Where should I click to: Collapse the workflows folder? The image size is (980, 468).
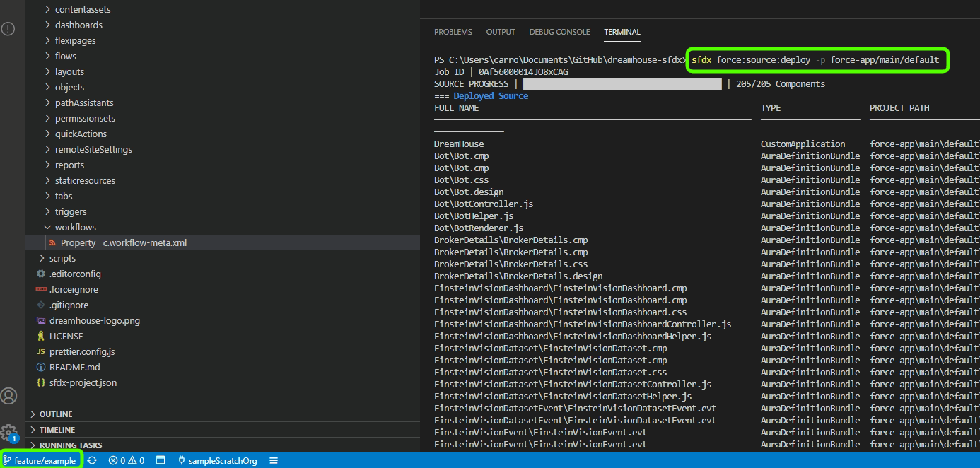(x=75, y=227)
